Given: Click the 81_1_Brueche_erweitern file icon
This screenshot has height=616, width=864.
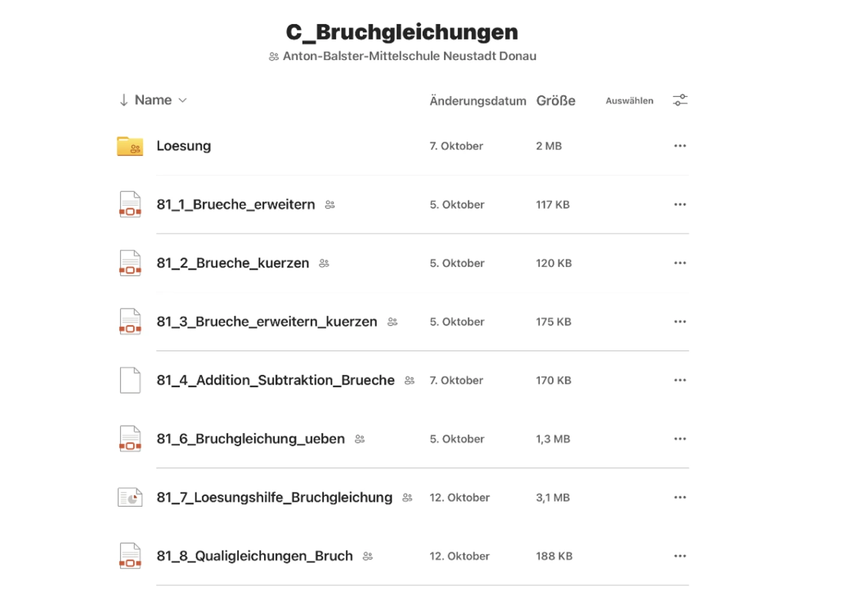Looking at the screenshot, I should coord(130,205).
